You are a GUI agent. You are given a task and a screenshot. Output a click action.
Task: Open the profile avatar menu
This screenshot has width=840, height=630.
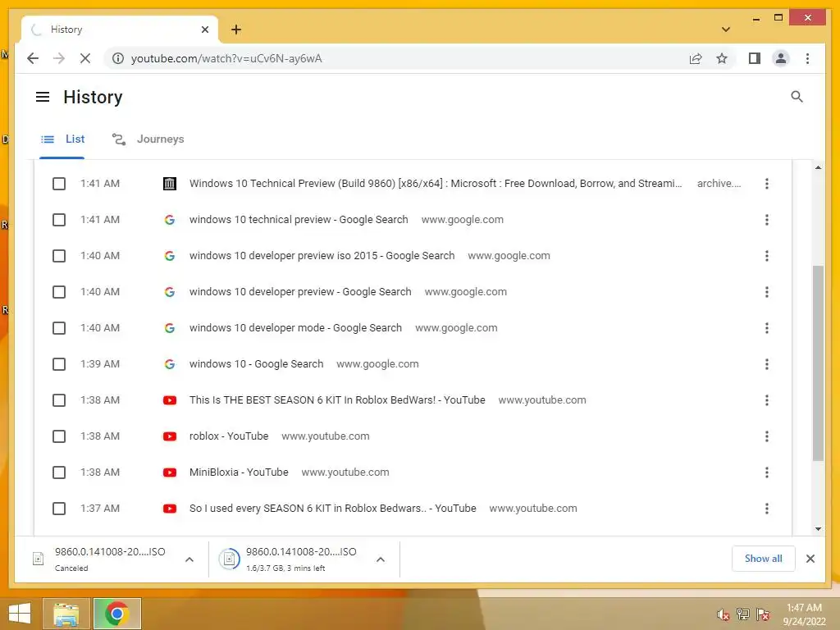(781, 58)
